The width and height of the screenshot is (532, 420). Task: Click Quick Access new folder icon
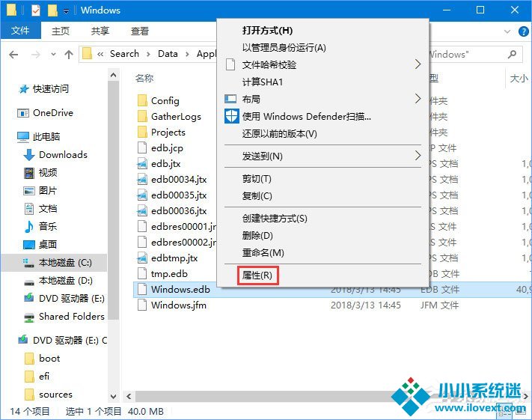click(52, 10)
